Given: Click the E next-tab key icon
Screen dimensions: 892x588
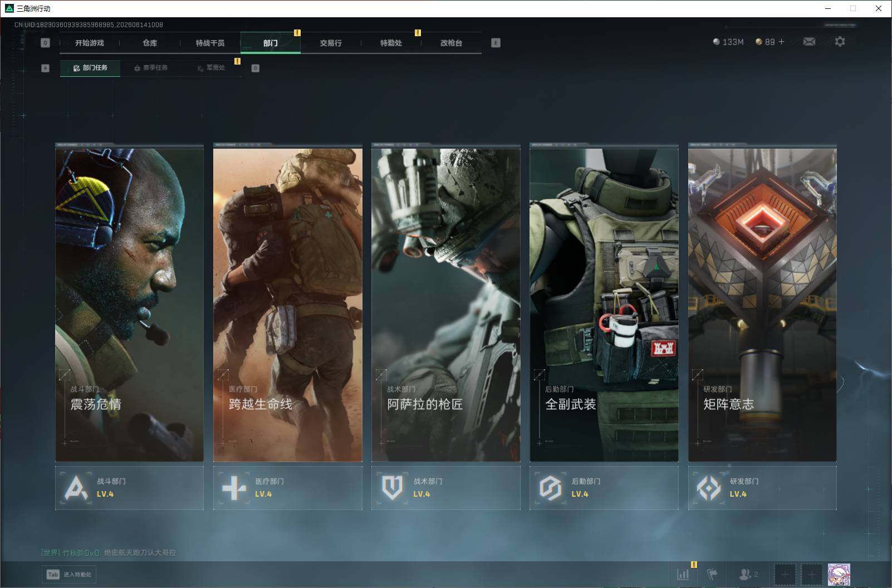Looking at the screenshot, I should click(496, 43).
